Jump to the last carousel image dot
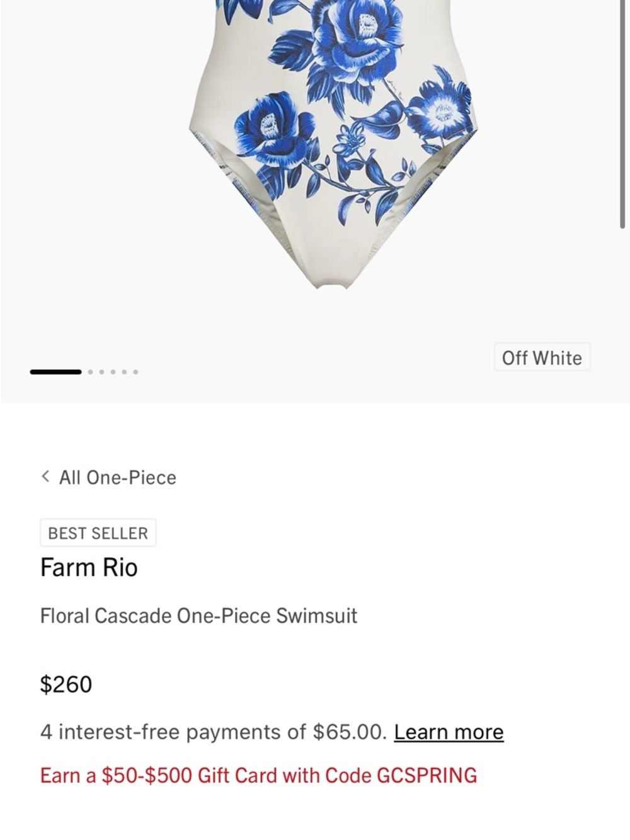 pyautogui.click(x=135, y=372)
